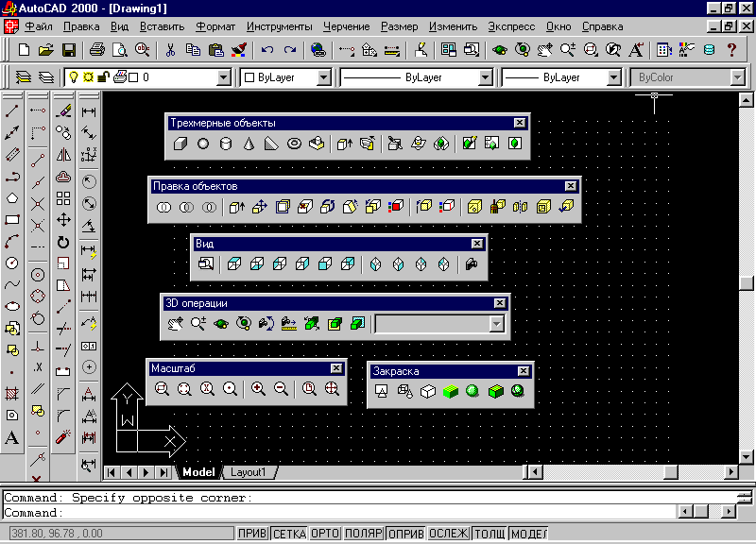Toggle МОДЕЛ space in status bar
756x544 pixels.
pos(528,534)
